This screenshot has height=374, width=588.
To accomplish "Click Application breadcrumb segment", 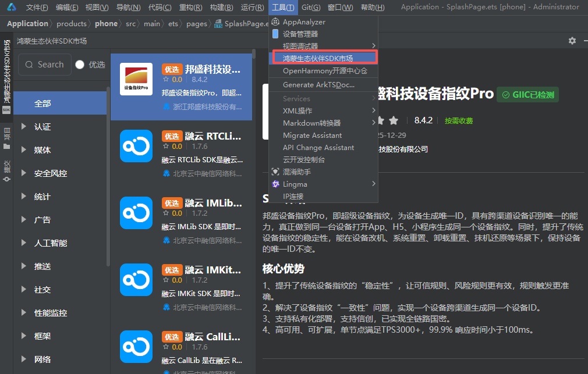I will click(27, 24).
